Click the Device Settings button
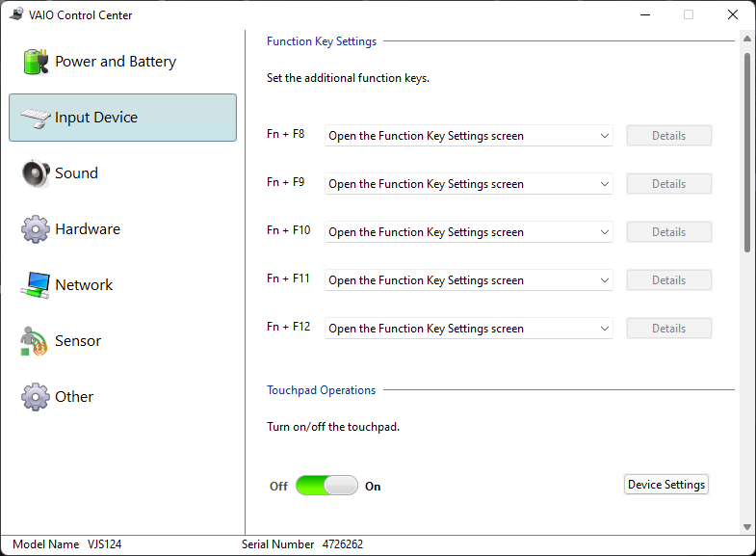The image size is (756, 556). (666, 485)
